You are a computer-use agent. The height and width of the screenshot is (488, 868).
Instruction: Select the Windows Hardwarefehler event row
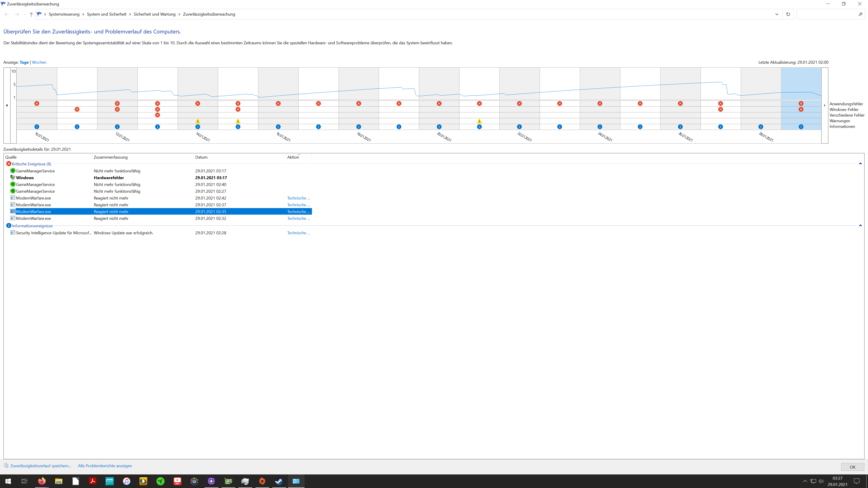click(108, 178)
